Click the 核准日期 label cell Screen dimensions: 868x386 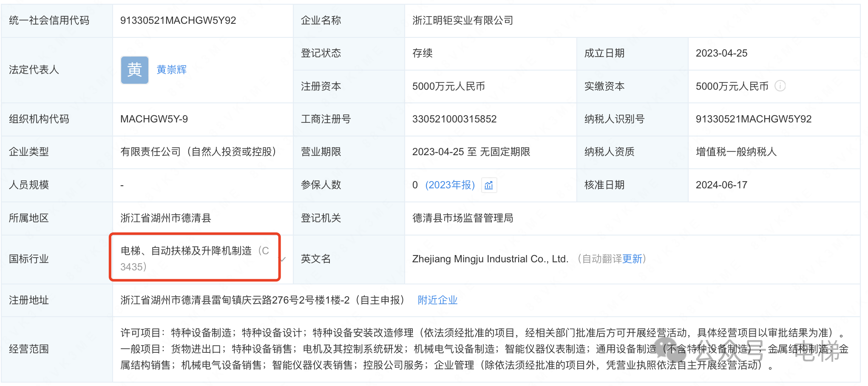coord(633,185)
